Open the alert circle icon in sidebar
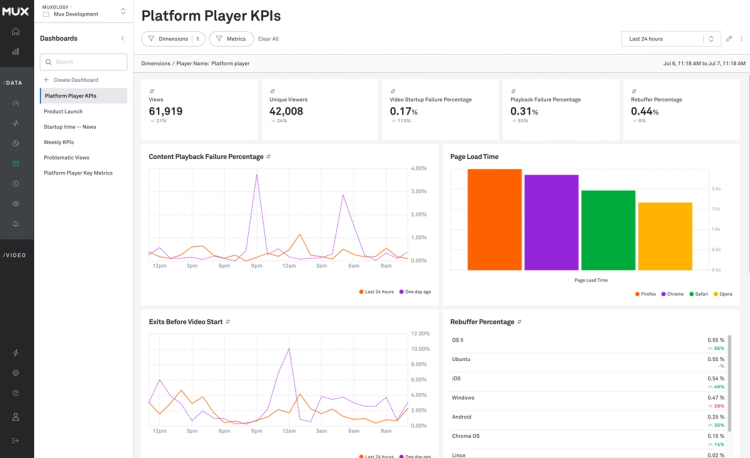Image resolution: width=750 pixels, height=458 pixels. pos(16,184)
